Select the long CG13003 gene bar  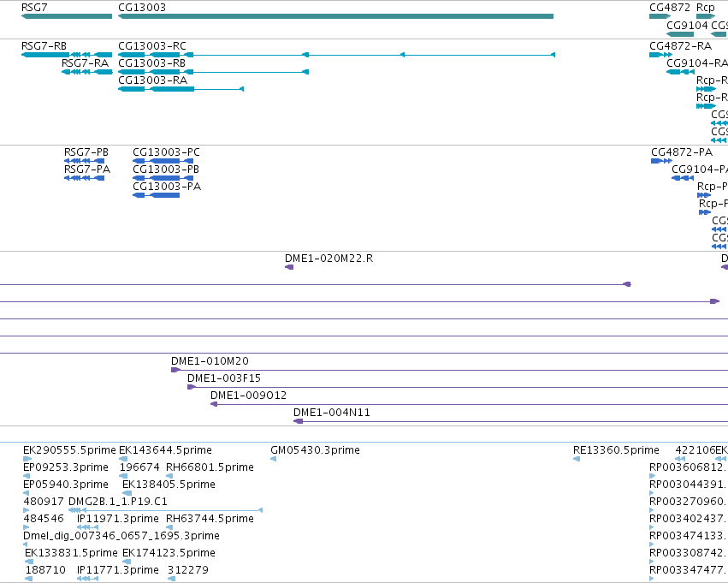click(x=335, y=16)
